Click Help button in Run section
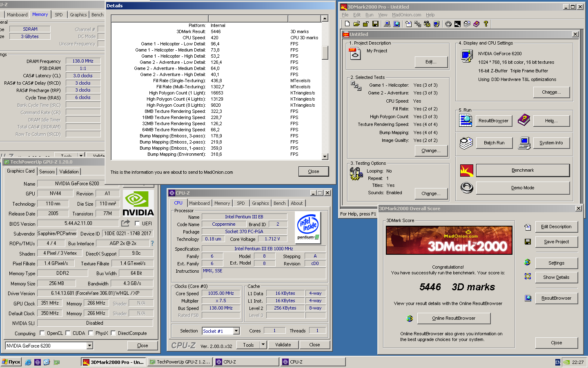The height and width of the screenshot is (368, 588). coord(551,121)
